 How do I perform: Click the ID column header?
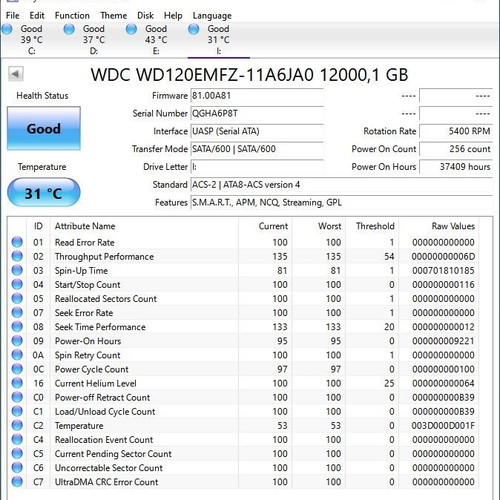point(38,226)
